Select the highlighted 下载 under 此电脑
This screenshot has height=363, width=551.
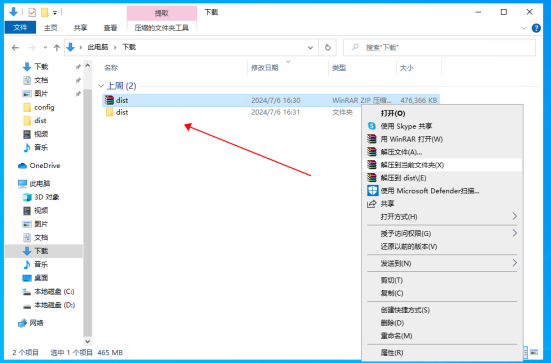44,251
